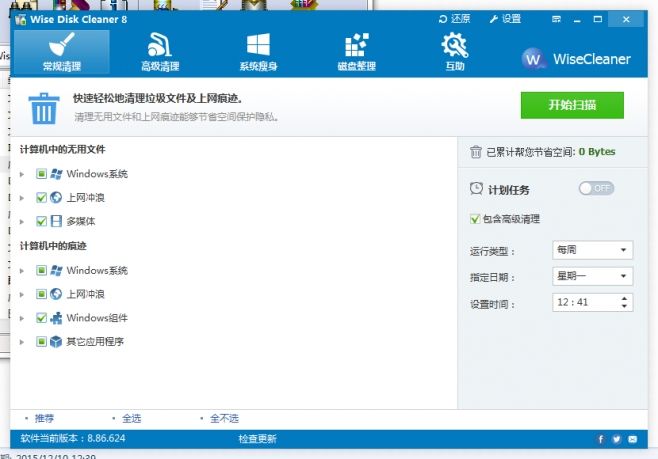Open 设置 settings in title bar

click(x=505, y=19)
